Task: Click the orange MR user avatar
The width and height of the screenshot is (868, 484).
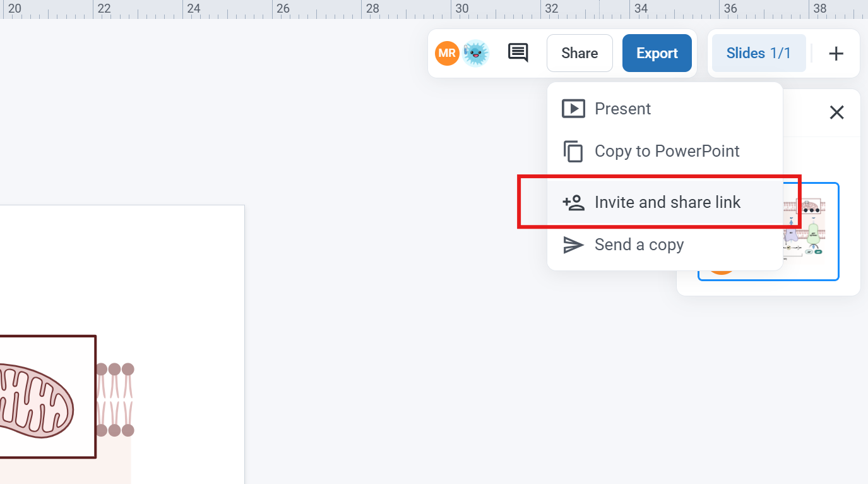Action: tap(447, 53)
